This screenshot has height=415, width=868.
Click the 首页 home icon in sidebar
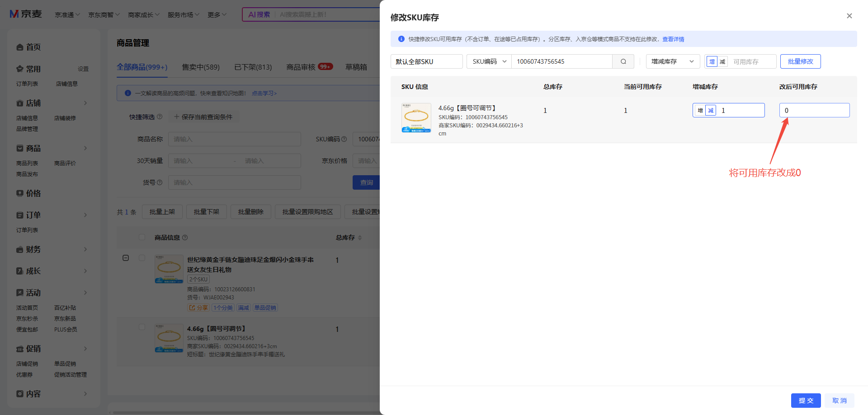tap(20, 47)
